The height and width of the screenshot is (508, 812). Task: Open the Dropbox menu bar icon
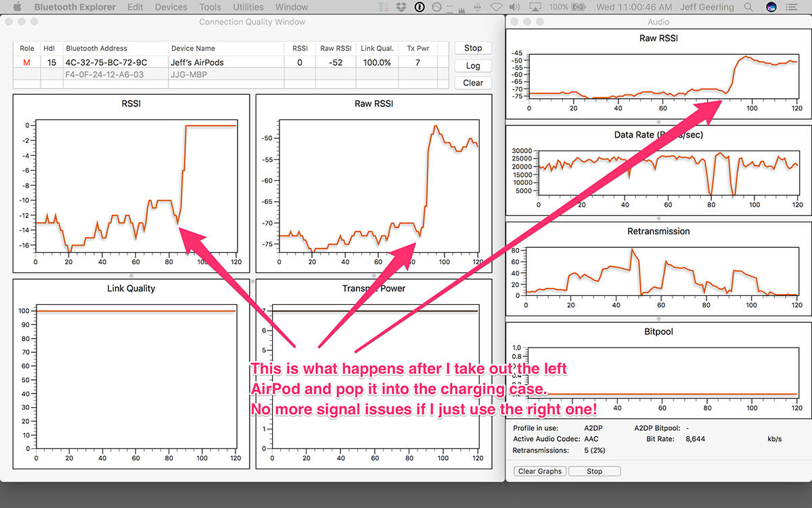(402, 7)
